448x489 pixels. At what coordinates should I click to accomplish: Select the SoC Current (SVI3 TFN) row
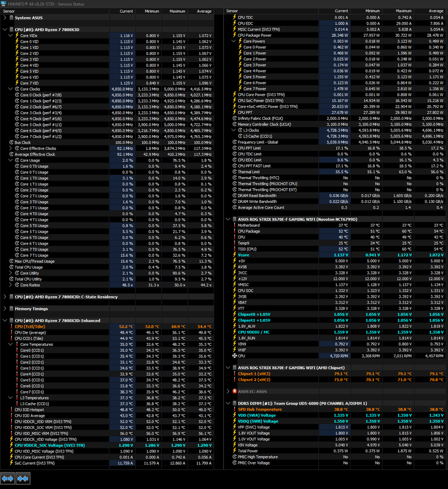pos(107,463)
